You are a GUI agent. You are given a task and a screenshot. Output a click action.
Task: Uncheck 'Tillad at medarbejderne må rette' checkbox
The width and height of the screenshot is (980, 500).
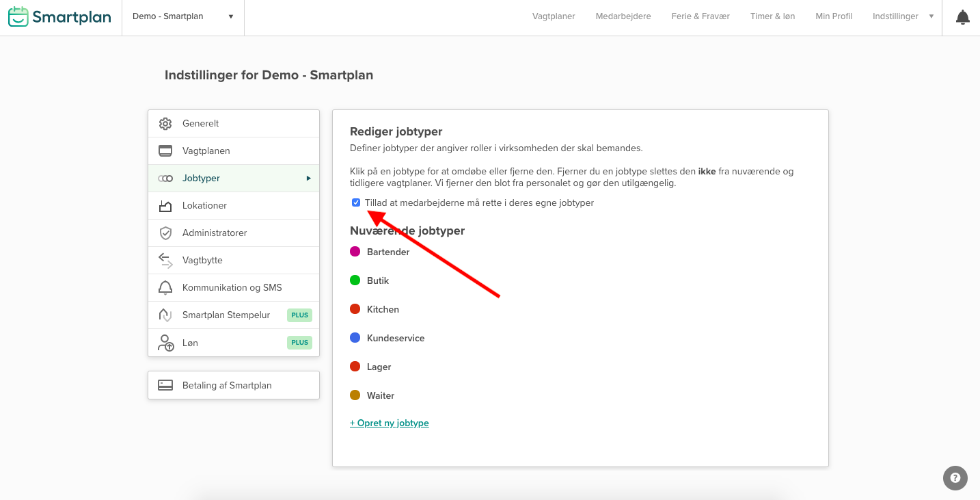(356, 202)
